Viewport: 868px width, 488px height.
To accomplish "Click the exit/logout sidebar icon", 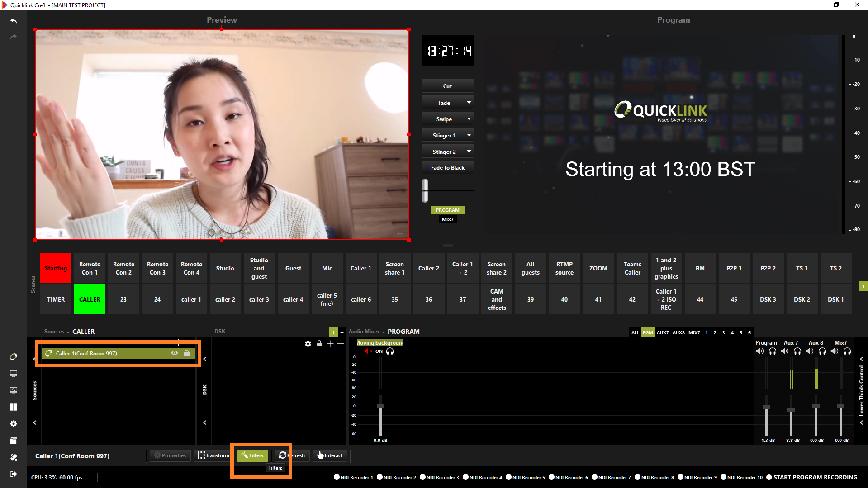I will [x=14, y=474].
